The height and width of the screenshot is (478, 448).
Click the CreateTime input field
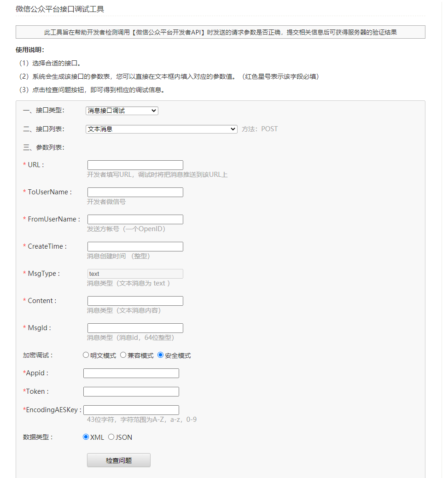click(x=135, y=246)
